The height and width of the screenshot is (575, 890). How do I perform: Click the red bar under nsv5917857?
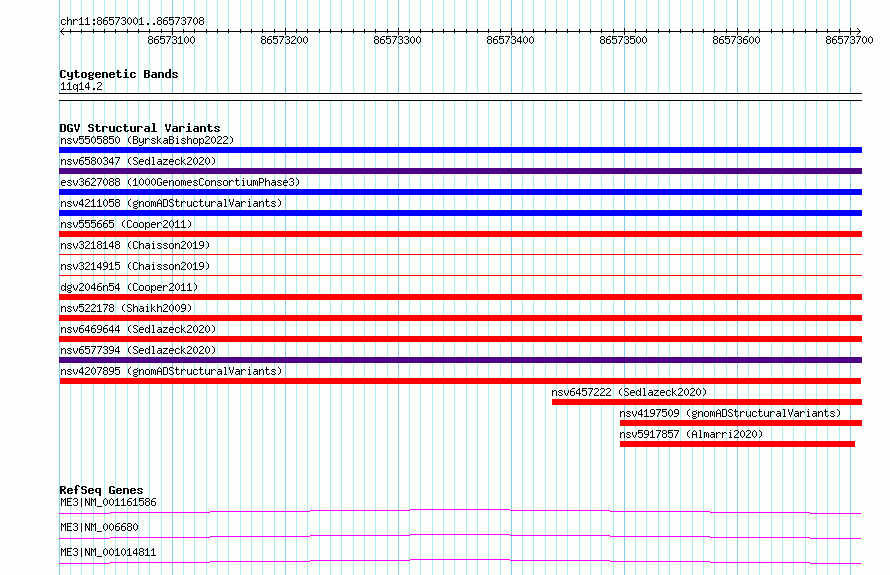pyautogui.click(x=737, y=444)
